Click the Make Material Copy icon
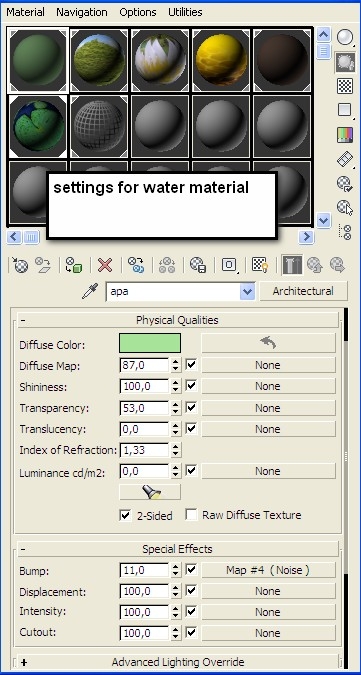This screenshot has width=361, height=675. coord(136,265)
